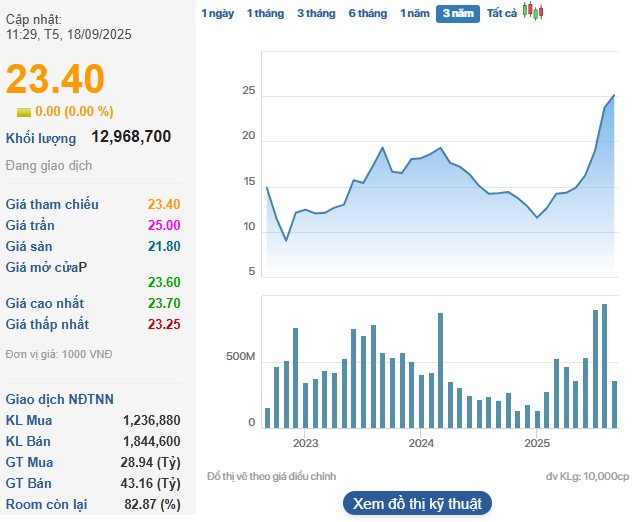Open "Xem đồ thị kỹ thuật" button
This screenshot has height=522, width=639.
click(417, 503)
